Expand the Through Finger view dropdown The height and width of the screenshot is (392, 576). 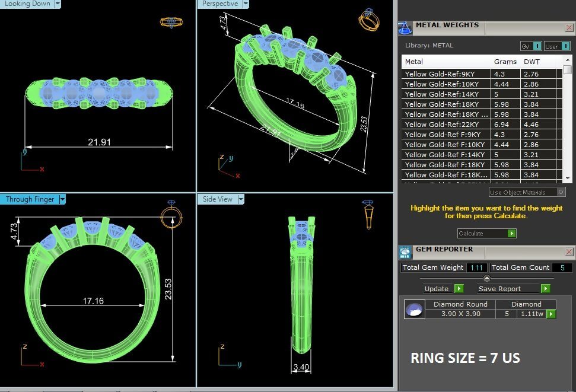pyautogui.click(x=62, y=199)
